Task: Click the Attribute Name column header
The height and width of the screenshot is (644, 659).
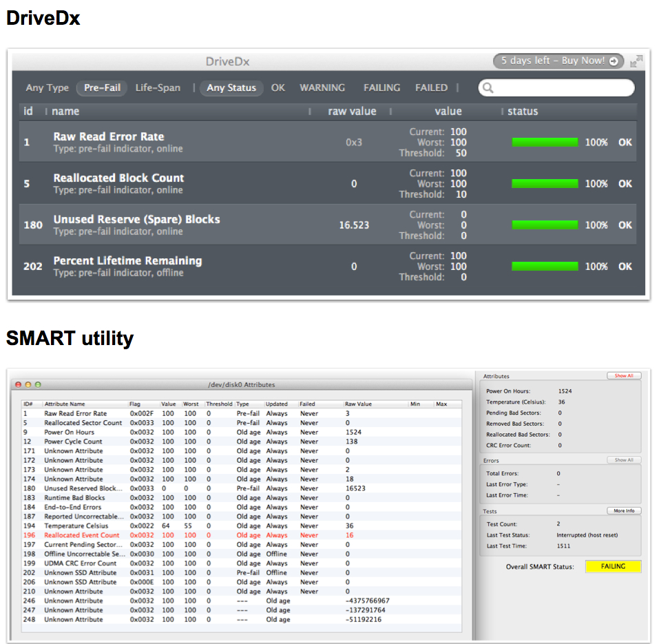Action: (x=65, y=404)
